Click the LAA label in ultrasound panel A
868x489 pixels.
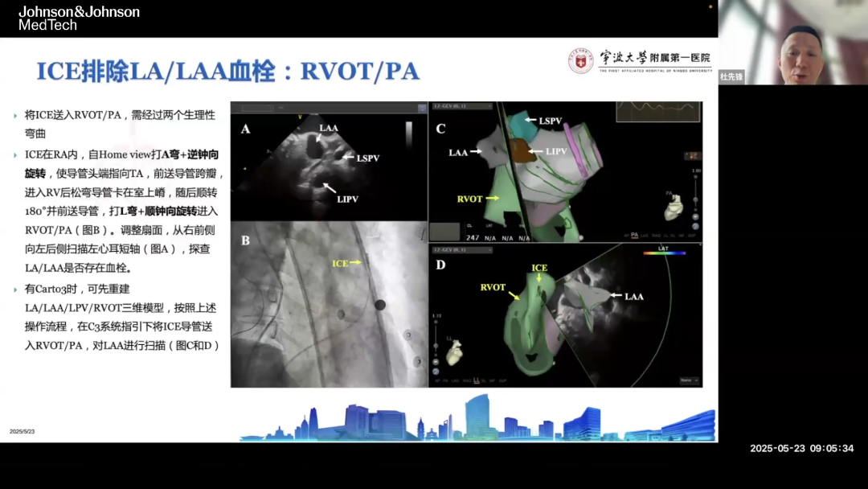328,128
